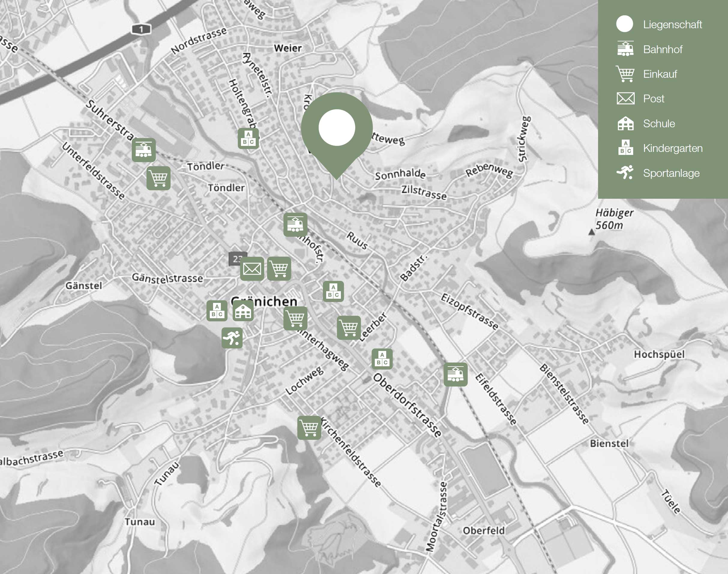Screen dimensions: 728x574
Task: Click train station icon near Suhrerstrasse
Action: 143,150
